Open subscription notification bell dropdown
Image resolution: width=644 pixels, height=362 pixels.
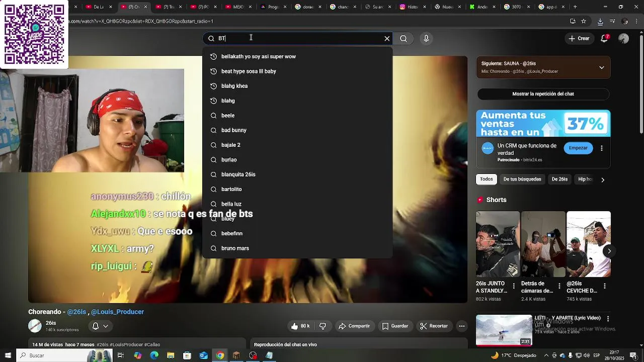coord(100,326)
